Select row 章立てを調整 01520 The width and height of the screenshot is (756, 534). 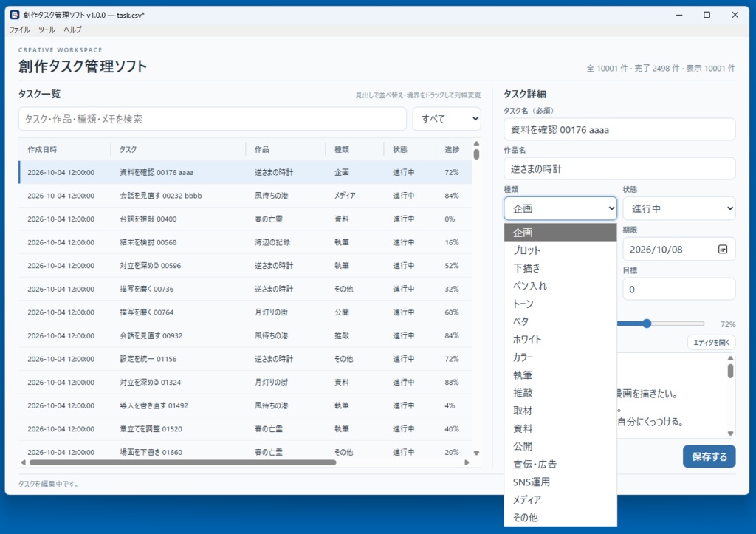(x=245, y=429)
